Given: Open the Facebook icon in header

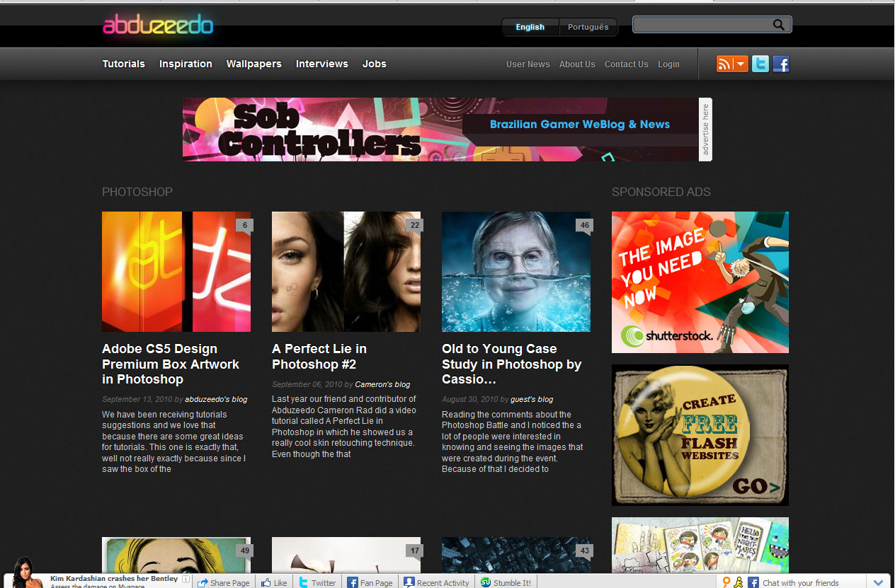Looking at the screenshot, I should [781, 64].
